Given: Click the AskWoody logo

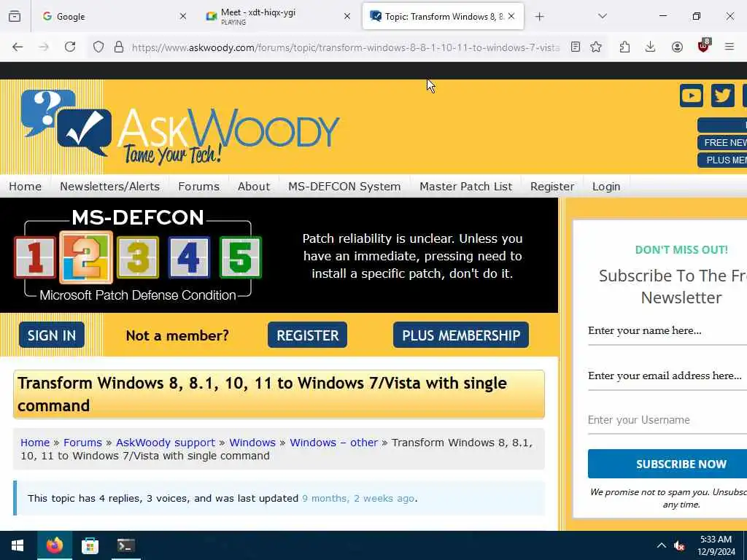Looking at the screenshot, I should (x=180, y=127).
